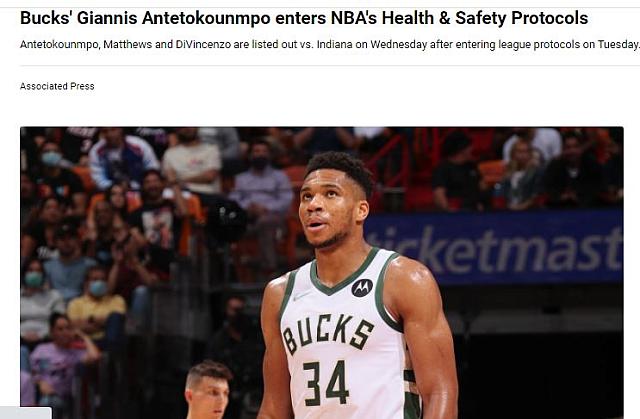Click the horizontal divider under the subheadline

coord(330,65)
